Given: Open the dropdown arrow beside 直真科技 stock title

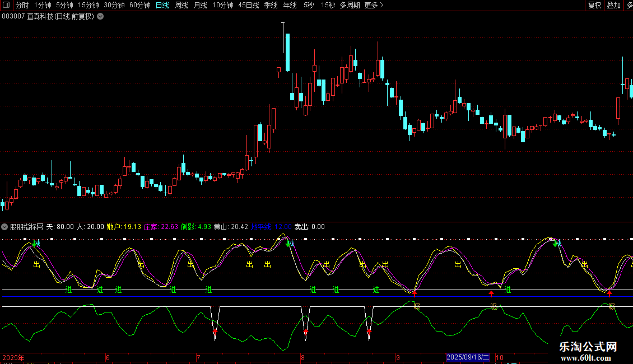Looking at the screenshot, I should tap(100, 16).
